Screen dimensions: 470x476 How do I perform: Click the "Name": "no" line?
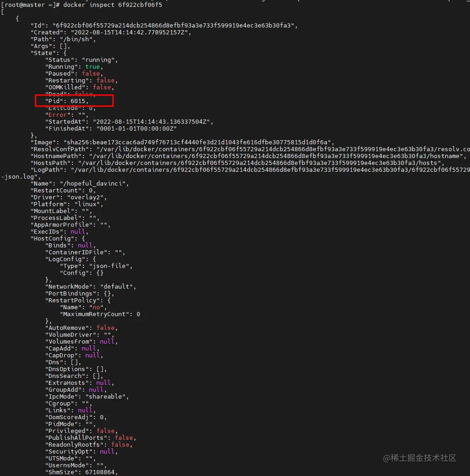pos(83,307)
